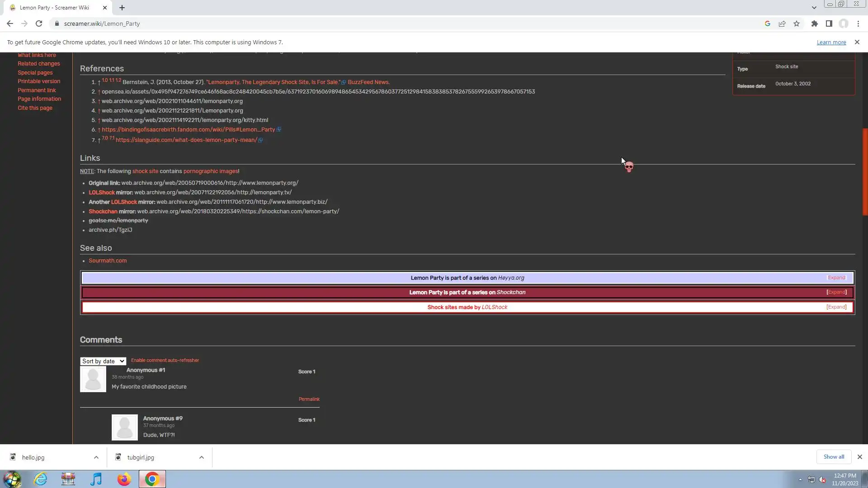Screen dimensions: 868x488
Task: Open Chrome side panel icon
Action: tap(829, 23)
